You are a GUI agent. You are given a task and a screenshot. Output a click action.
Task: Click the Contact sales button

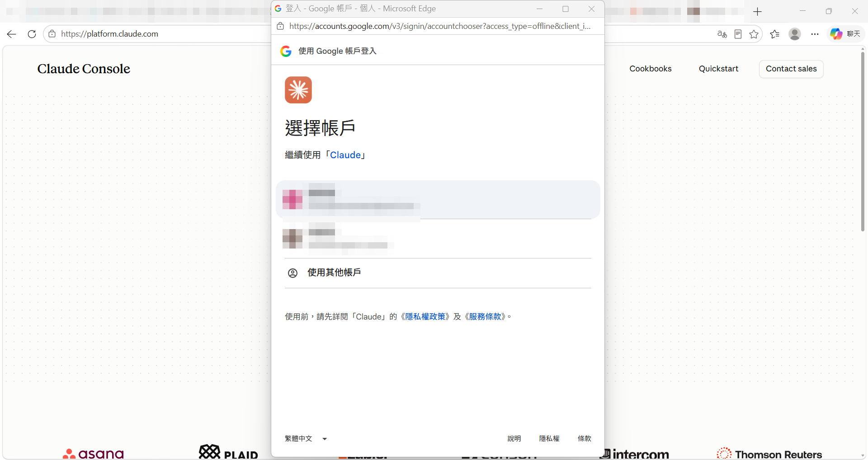tap(791, 69)
